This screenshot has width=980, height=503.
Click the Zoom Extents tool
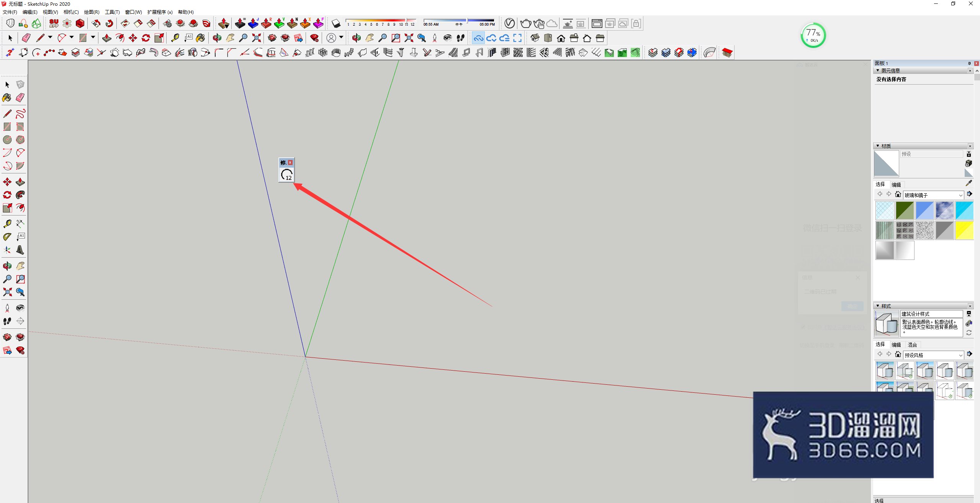click(x=7, y=292)
